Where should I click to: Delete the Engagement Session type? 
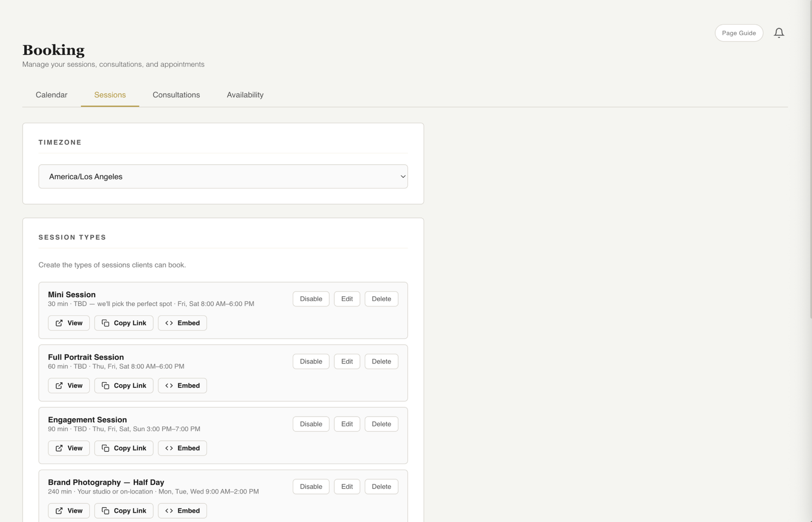pos(381,424)
